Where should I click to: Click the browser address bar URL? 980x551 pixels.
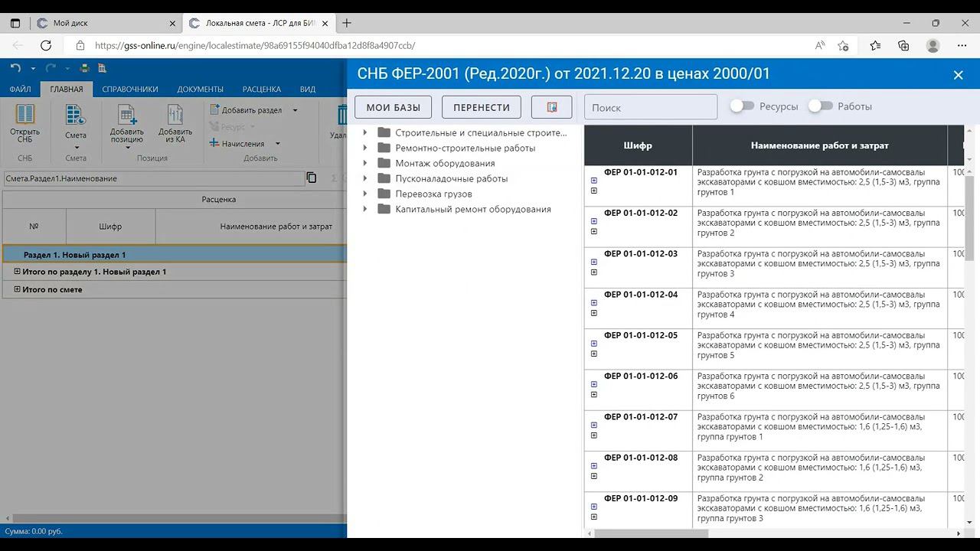(x=255, y=45)
